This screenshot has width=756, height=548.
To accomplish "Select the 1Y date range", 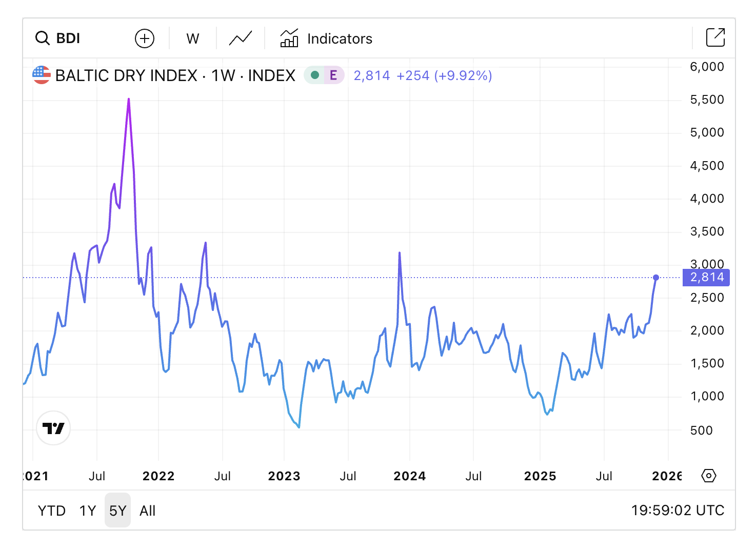I will click(88, 511).
